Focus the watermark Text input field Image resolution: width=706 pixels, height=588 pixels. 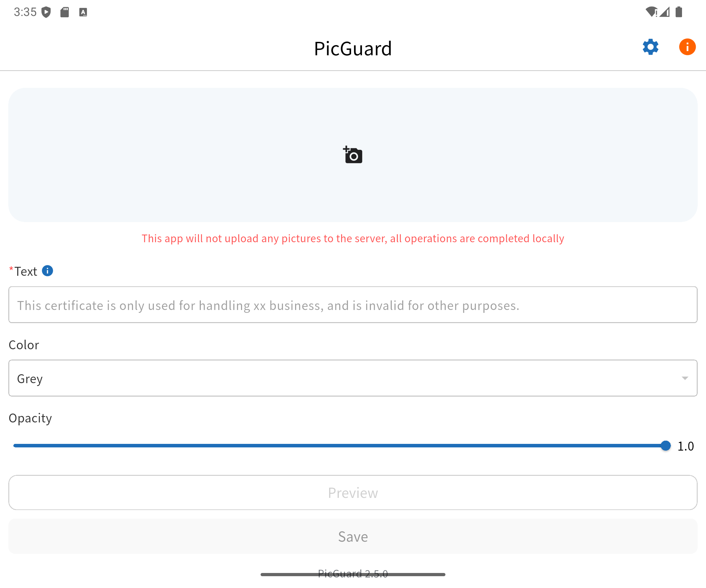tap(353, 305)
